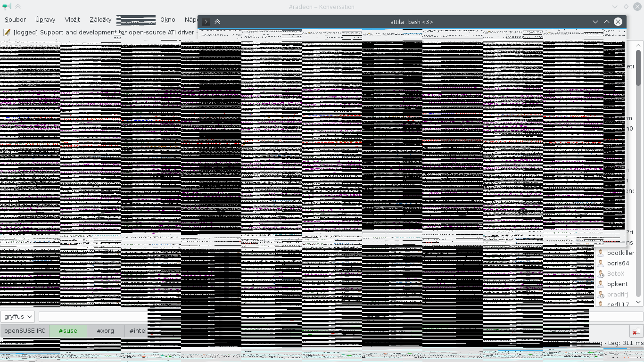Click the nick list vertical scrollbar handle
644x362 pixels.
[x=639, y=67]
